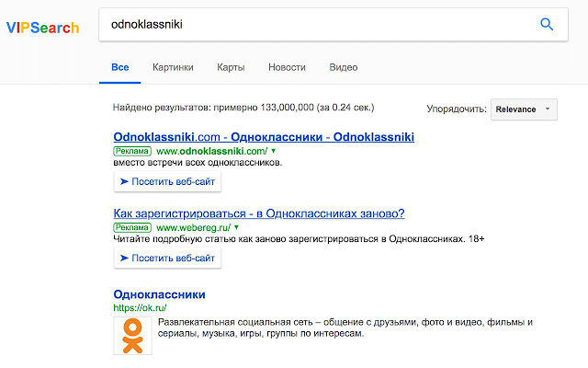Click the blue search magnifier icon
This screenshot has height=368, width=588.
[547, 25]
